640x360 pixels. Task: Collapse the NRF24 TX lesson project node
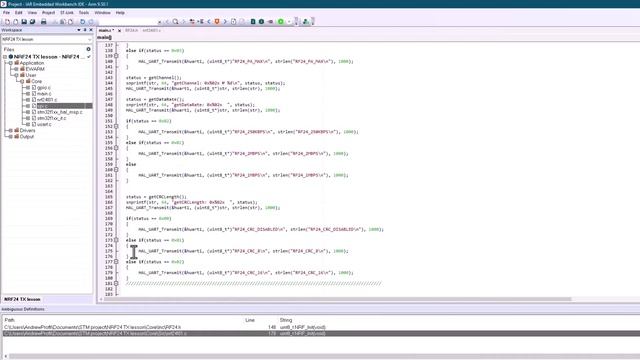click(x=5, y=57)
